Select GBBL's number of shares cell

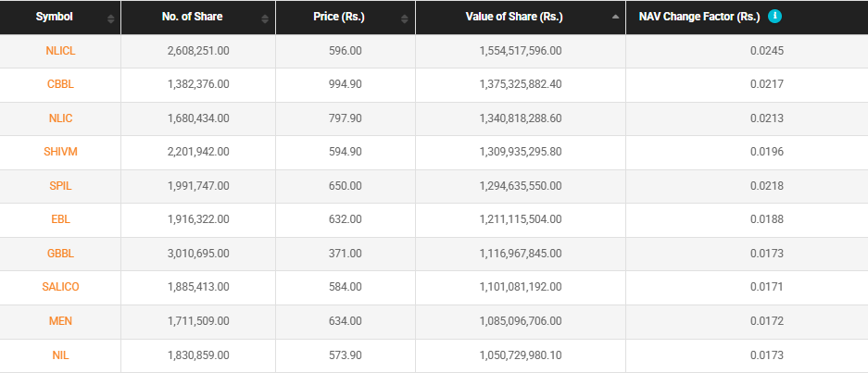[x=197, y=254]
